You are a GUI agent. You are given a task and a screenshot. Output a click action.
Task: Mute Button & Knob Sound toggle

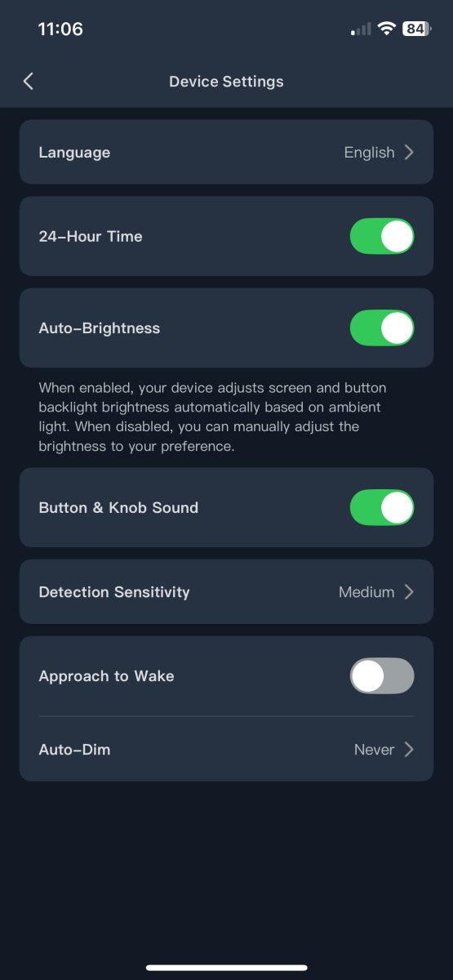[x=382, y=507]
